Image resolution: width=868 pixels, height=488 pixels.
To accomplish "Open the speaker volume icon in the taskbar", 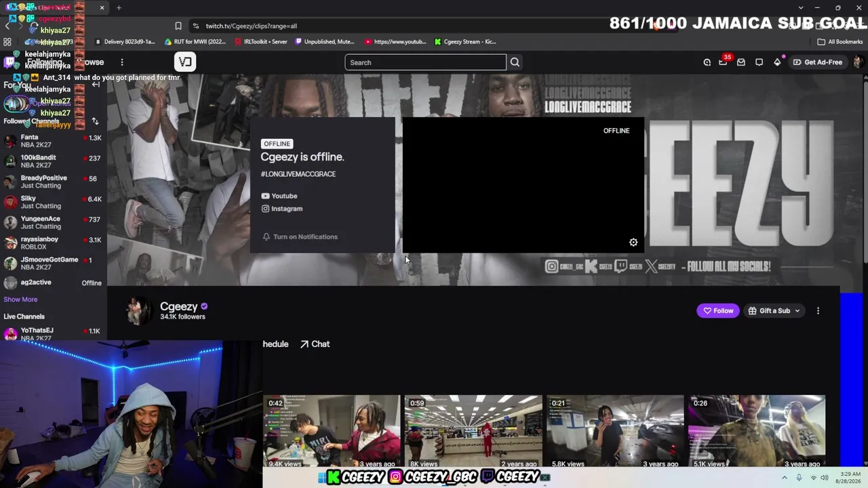I will click(825, 478).
